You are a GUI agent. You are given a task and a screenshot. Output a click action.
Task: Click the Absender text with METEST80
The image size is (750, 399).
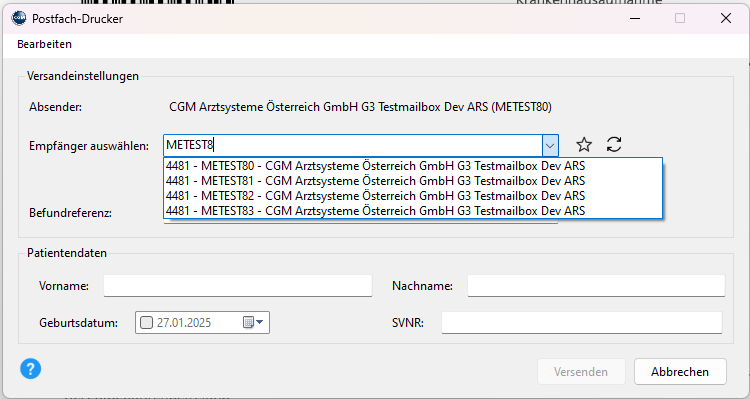(360, 107)
